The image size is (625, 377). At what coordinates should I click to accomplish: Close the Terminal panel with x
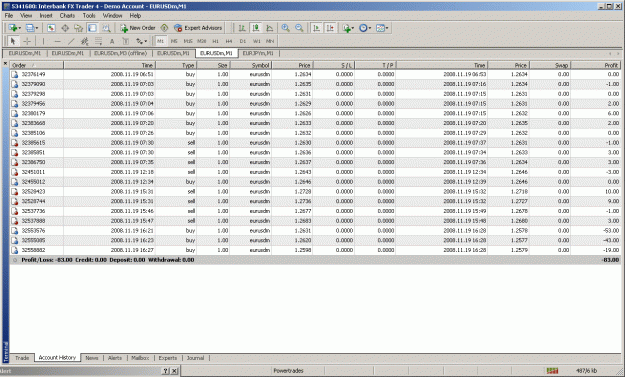pos(5,63)
